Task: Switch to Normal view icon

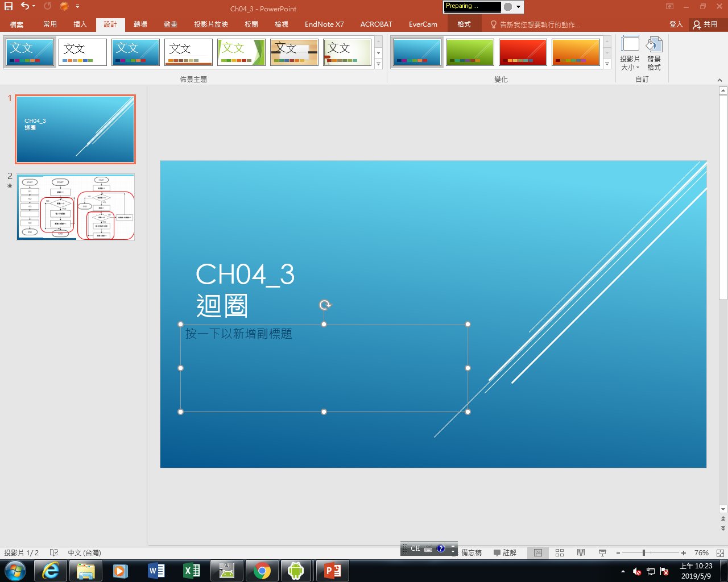Action: pyautogui.click(x=538, y=552)
